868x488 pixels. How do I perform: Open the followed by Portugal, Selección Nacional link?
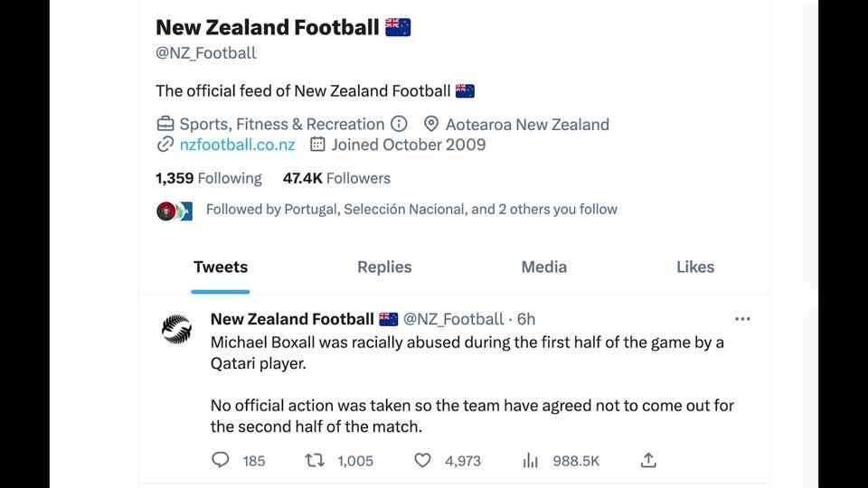411,210
